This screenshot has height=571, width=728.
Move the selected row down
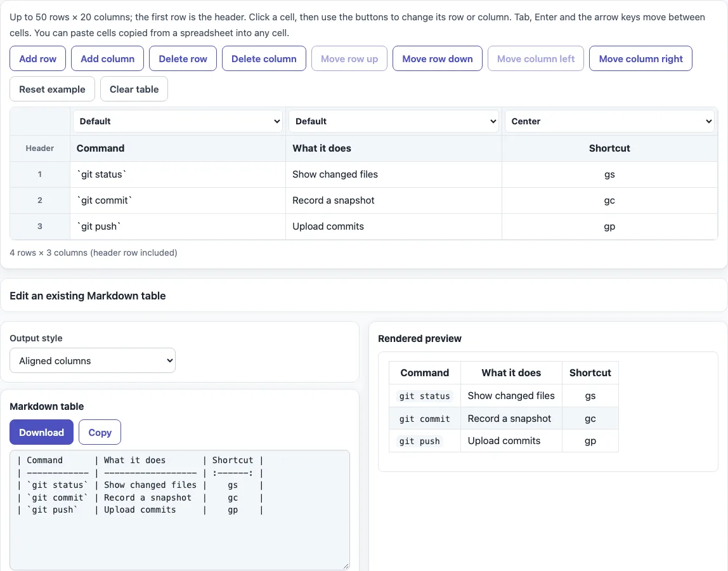(x=438, y=58)
